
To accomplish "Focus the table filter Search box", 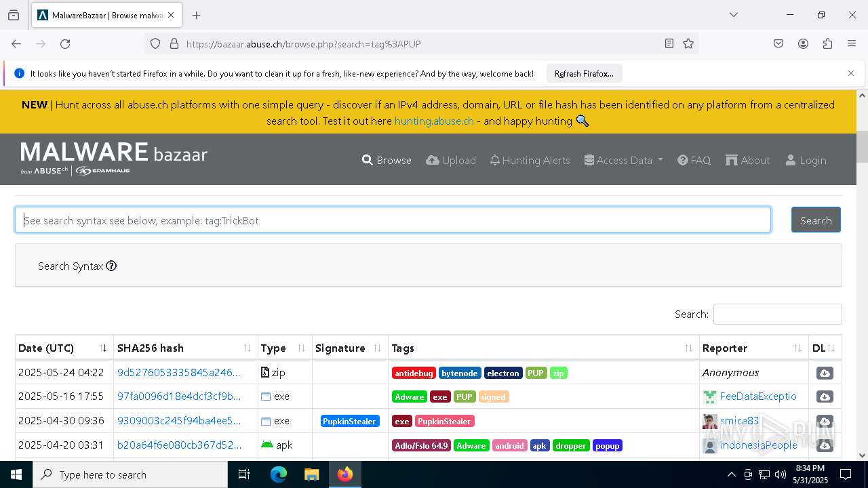I will click(777, 314).
